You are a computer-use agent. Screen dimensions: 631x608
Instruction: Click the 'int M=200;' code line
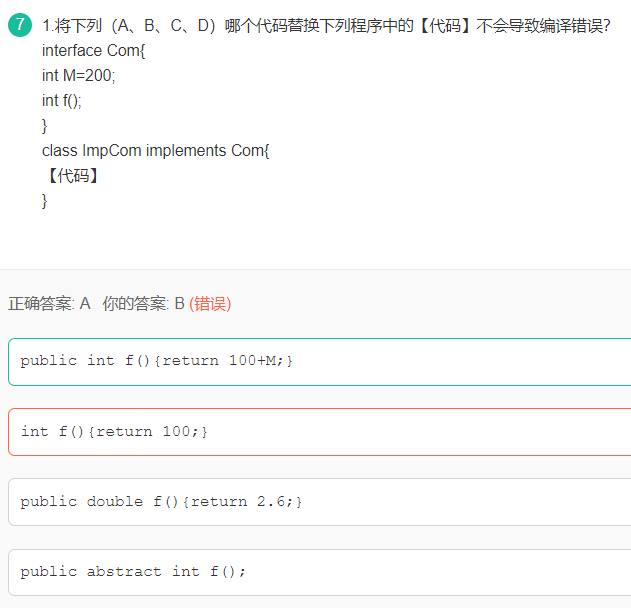tap(78, 76)
